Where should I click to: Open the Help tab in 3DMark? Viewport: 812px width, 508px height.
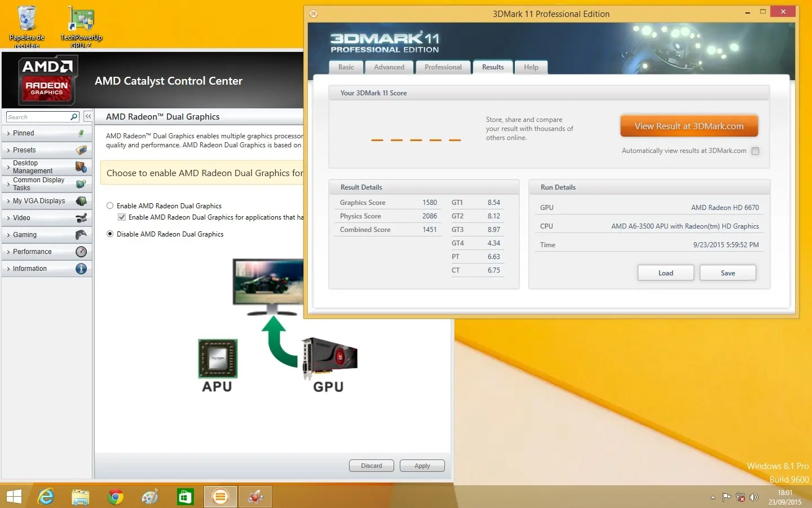[x=531, y=67]
